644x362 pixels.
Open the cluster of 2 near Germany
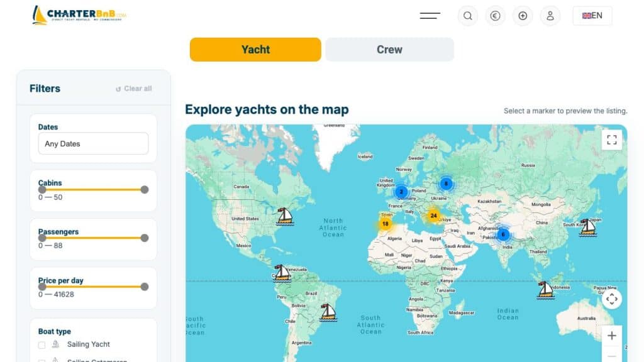tap(401, 192)
